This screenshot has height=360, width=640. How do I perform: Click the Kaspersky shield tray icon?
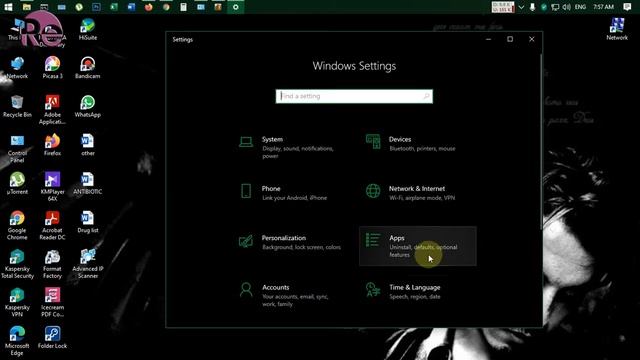click(x=544, y=7)
